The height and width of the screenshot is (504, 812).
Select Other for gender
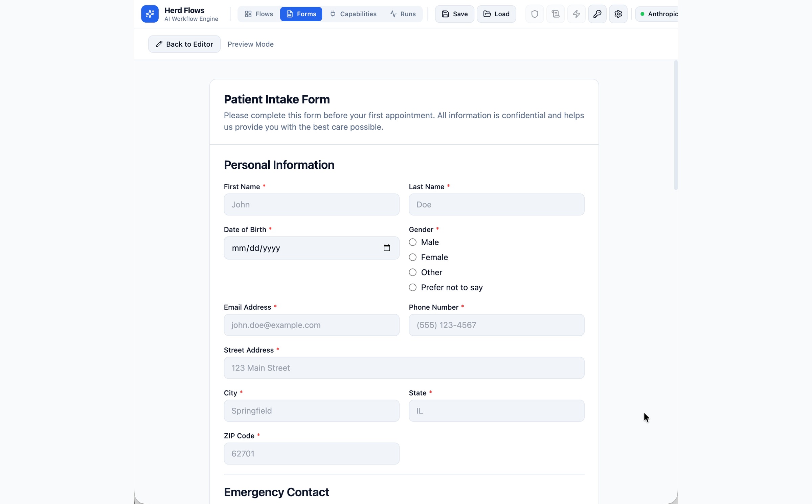(x=412, y=272)
